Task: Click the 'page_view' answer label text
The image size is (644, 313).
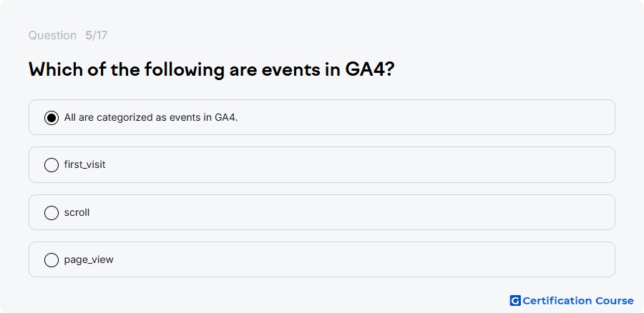Action: point(89,259)
